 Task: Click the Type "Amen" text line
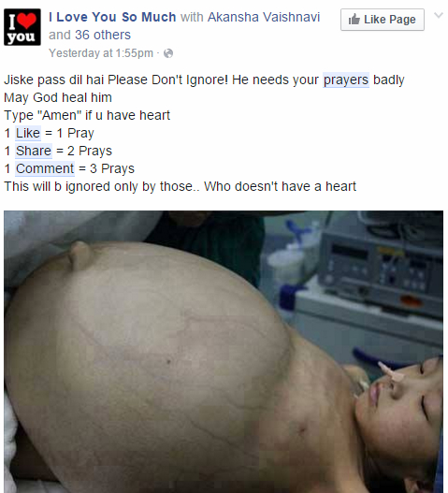[87, 115]
